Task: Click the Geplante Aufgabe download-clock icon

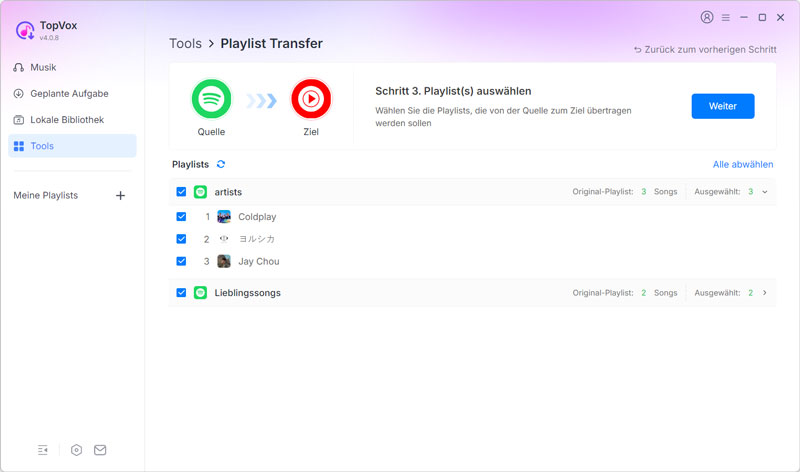Action: click(19, 93)
